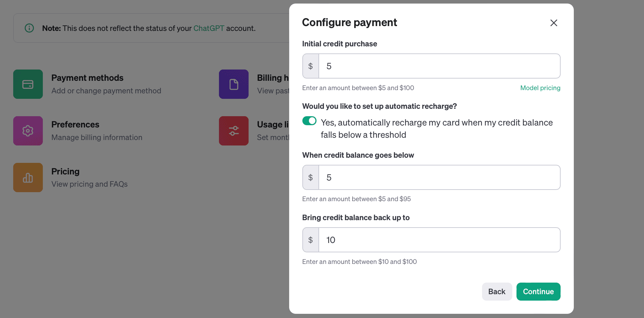
Task: Click the credit balance threshold amount field
Action: click(x=439, y=177)
